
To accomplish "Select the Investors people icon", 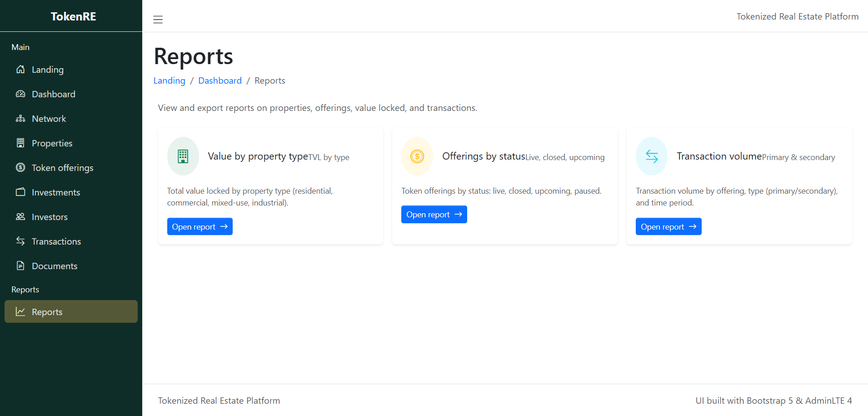I will [x=21, y=216].
